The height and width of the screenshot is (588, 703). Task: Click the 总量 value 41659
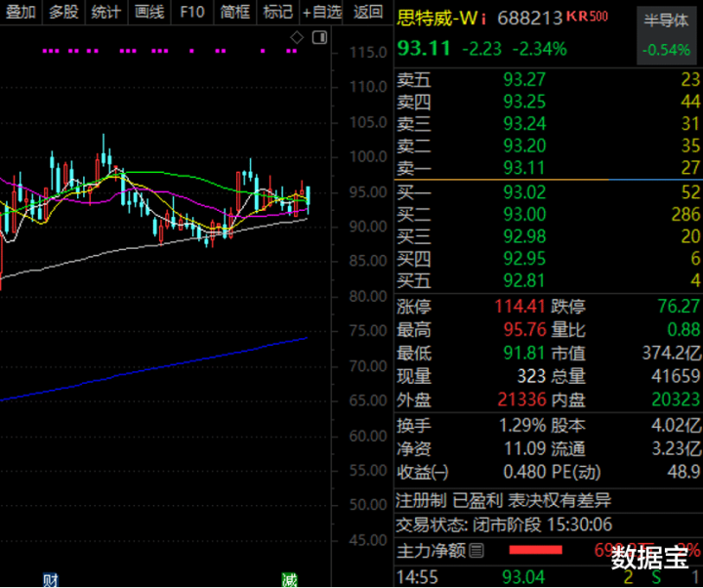click(676, 376)
